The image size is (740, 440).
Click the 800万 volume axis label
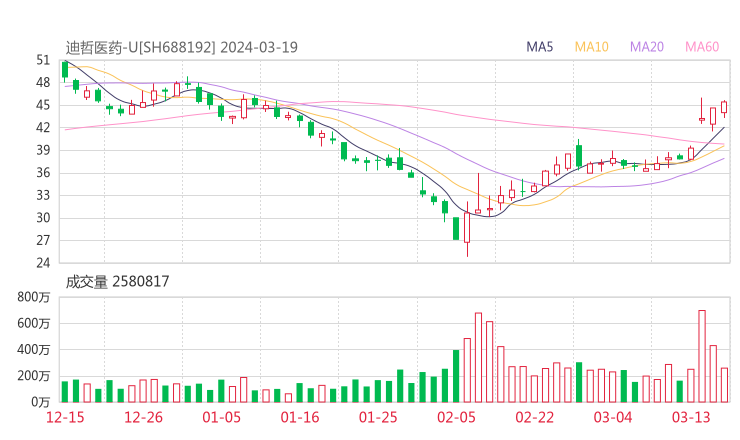pyautogui.click(x=34, y=297)
